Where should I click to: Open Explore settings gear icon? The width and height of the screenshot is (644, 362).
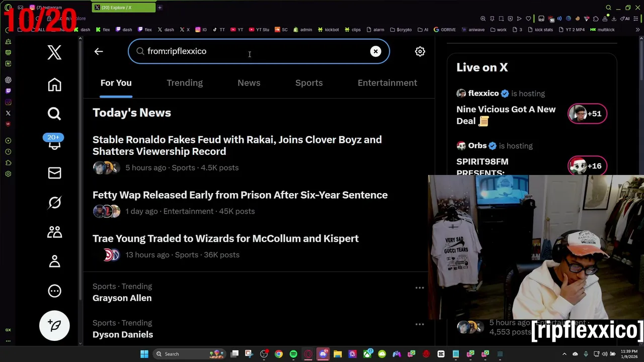(x=420, y=51)
